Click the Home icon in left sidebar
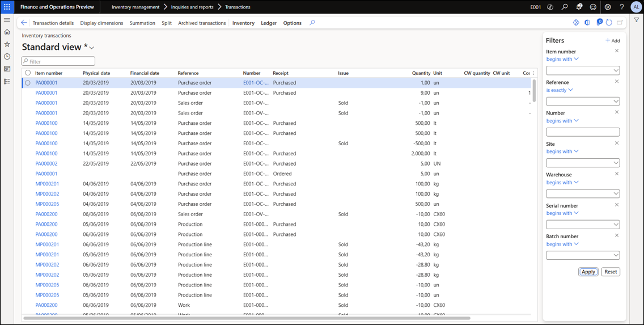 7,32
